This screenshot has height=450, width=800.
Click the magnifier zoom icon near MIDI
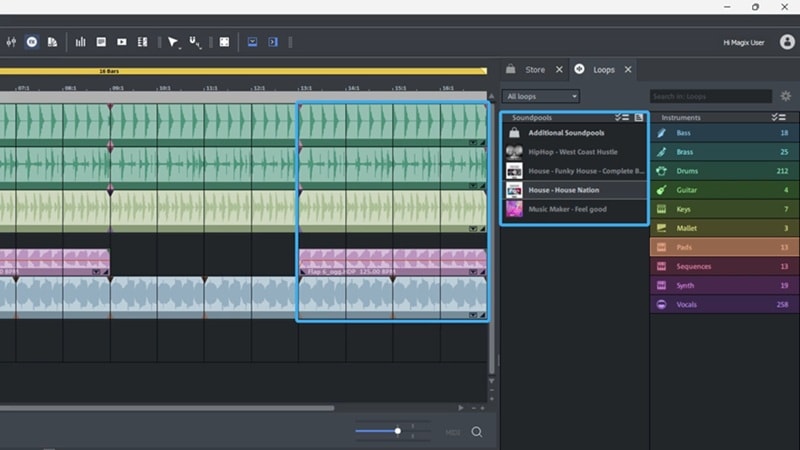(477, 432)
